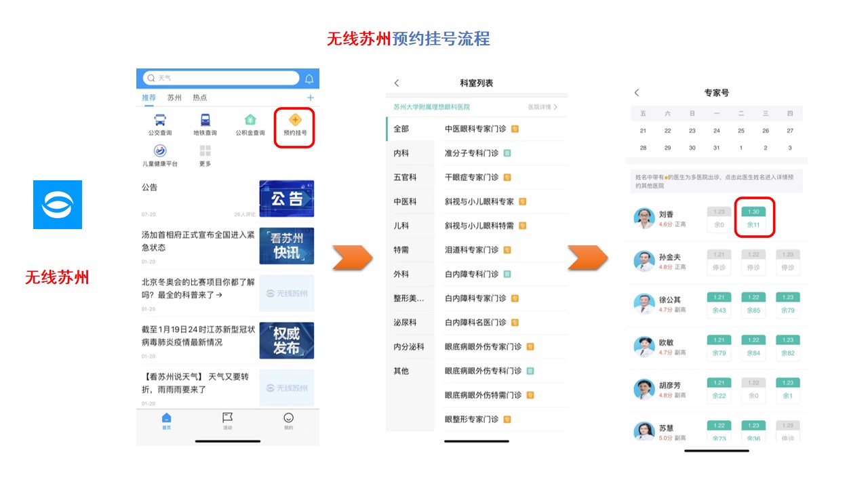Book 徐公其 slot with 余43
The height and width of the screenshot is (488, 868).
[719, 304]
